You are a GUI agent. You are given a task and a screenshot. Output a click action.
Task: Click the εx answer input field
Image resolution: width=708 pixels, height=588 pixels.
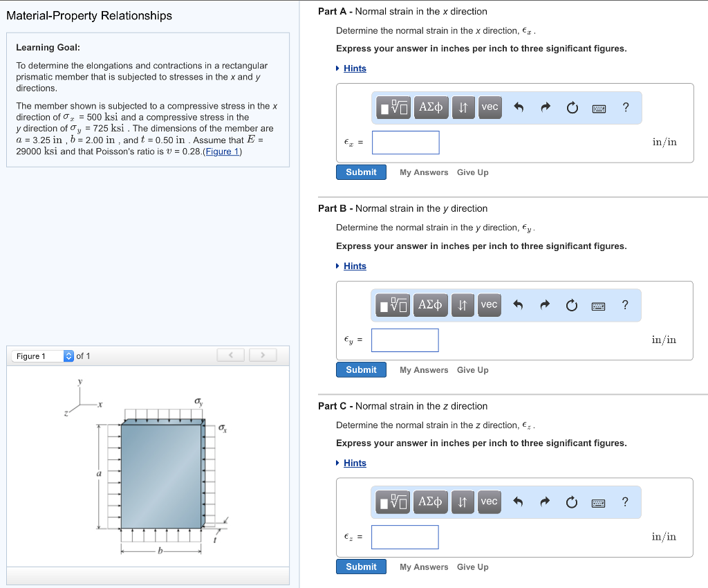[x=405, y=143]
